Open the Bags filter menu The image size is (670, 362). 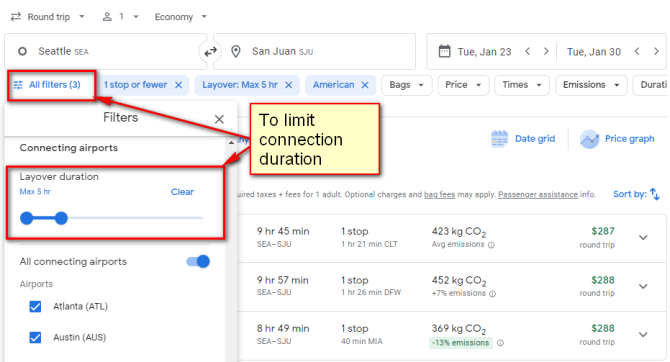(406, 85)
